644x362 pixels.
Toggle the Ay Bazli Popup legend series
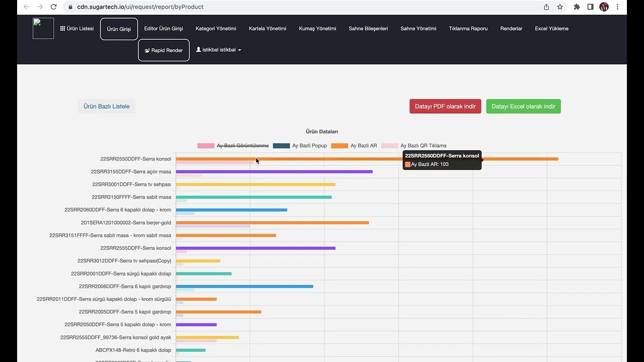click(x=300, y=146)
